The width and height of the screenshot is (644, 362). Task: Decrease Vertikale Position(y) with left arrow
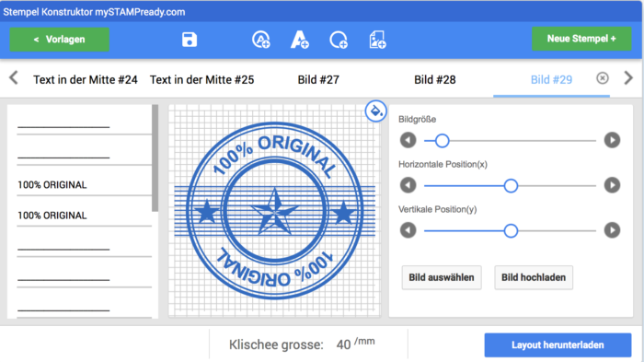tap(408, 230)
